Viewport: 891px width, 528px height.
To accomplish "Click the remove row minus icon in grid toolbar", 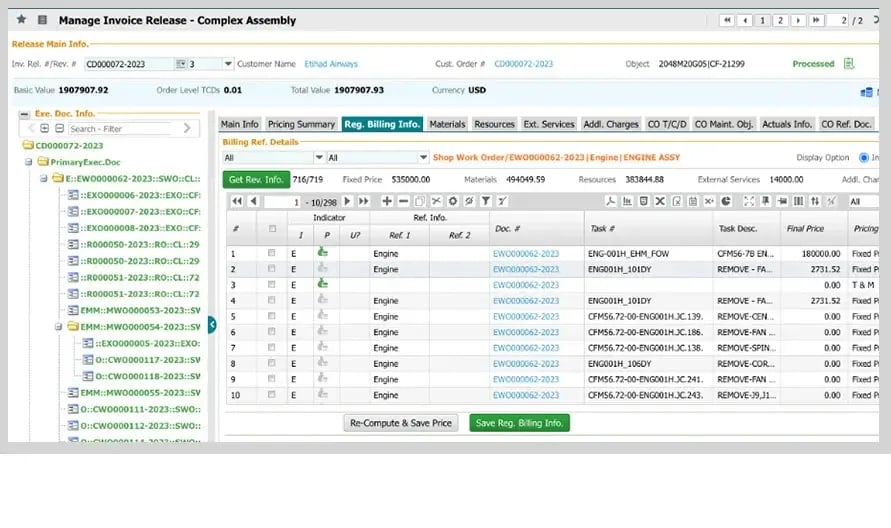I will tap(404, 201).
